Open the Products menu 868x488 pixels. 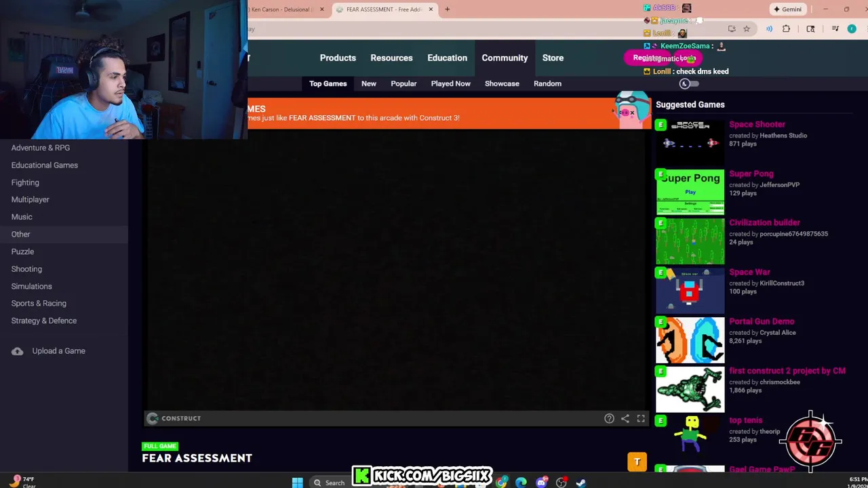tap(338, 58)
